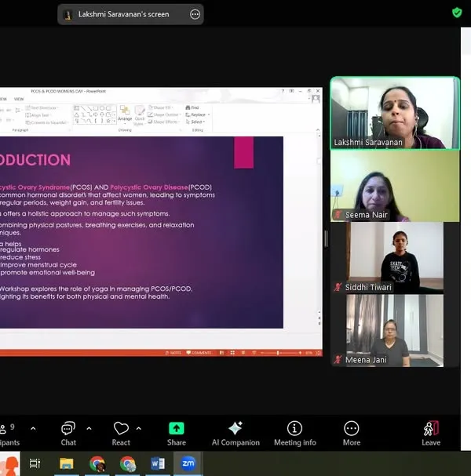Click the Paragraph group label
Image resolution: width=471 pixels, height=476 pixels.
point(20,130)
